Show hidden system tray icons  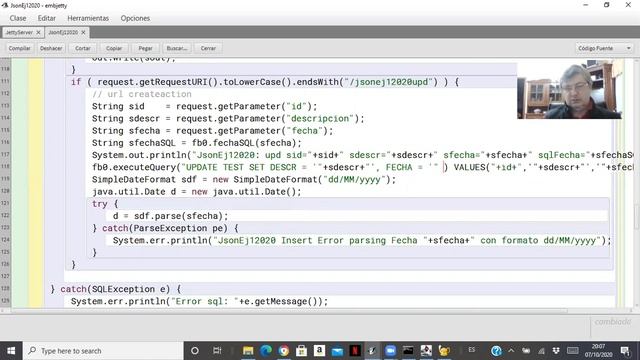511,351
